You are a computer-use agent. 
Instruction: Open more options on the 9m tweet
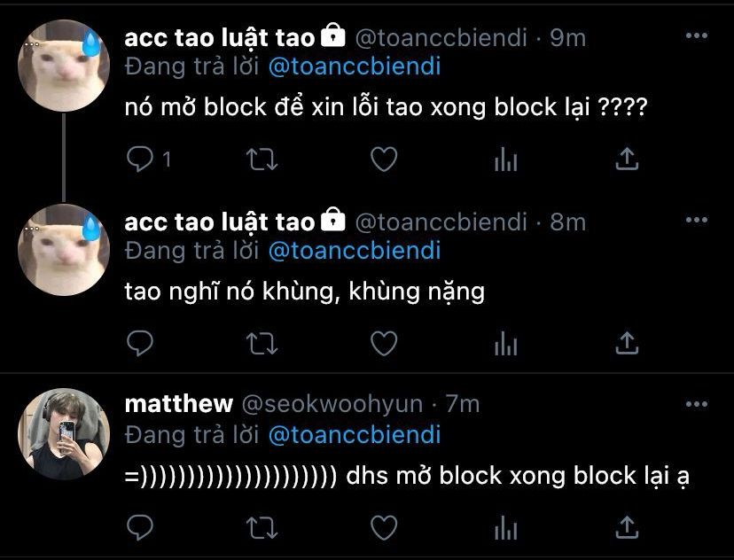coord(697,35)
